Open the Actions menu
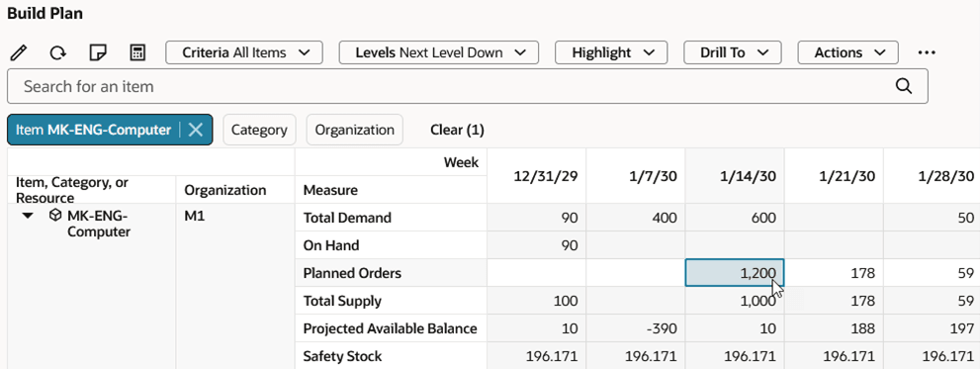 click(848, 52)
